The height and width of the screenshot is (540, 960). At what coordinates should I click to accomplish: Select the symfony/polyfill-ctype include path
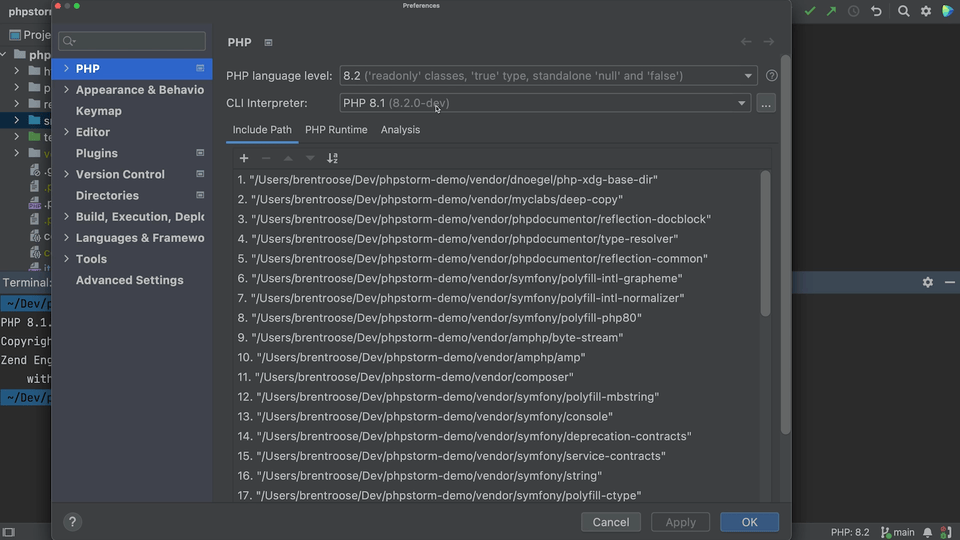pyautogui.click(x=439, y=495)
